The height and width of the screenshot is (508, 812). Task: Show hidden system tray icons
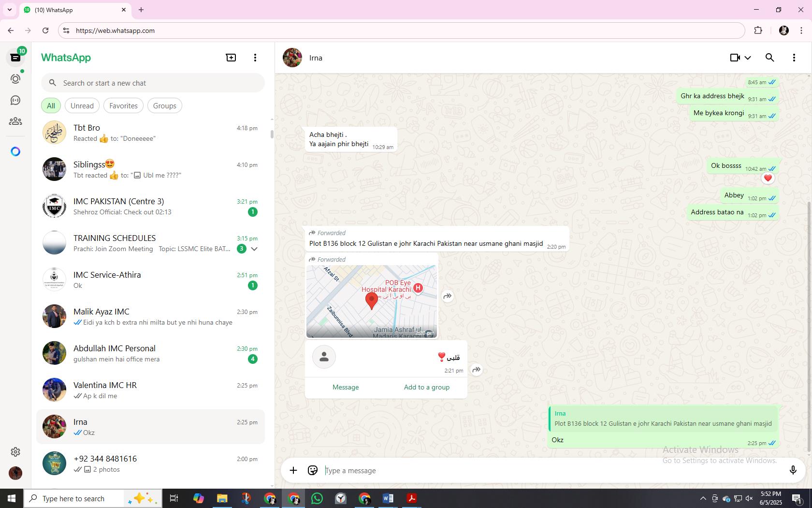703,498
